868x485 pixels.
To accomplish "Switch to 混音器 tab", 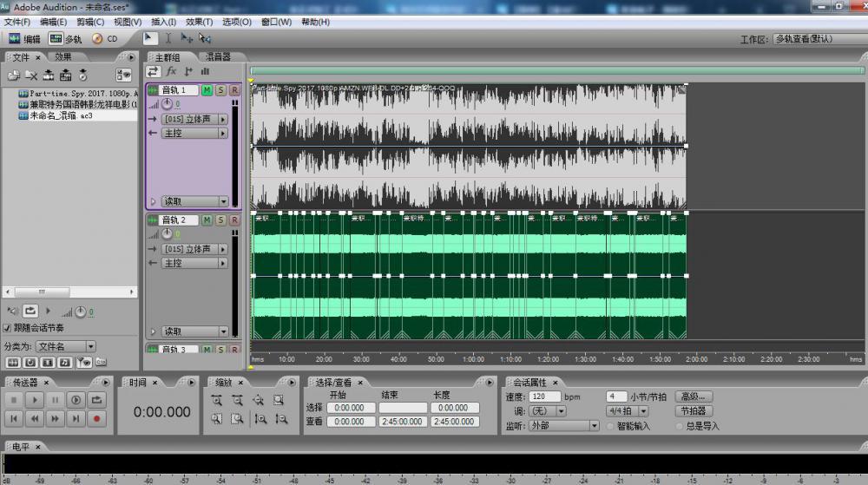I will 218,57.
